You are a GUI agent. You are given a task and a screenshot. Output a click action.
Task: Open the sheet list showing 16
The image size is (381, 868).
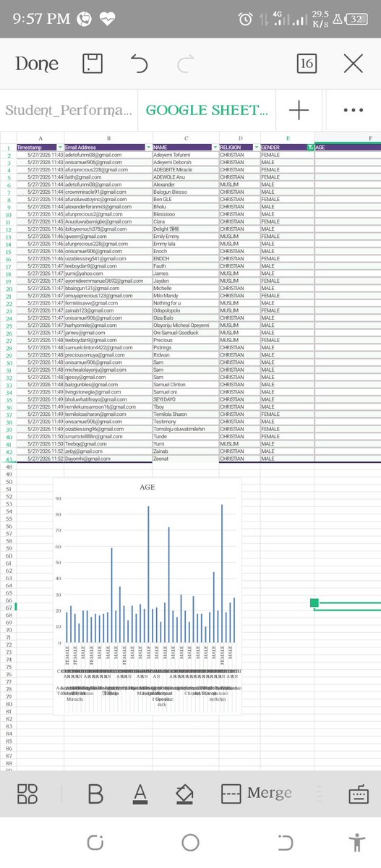[x=307, y=64]
